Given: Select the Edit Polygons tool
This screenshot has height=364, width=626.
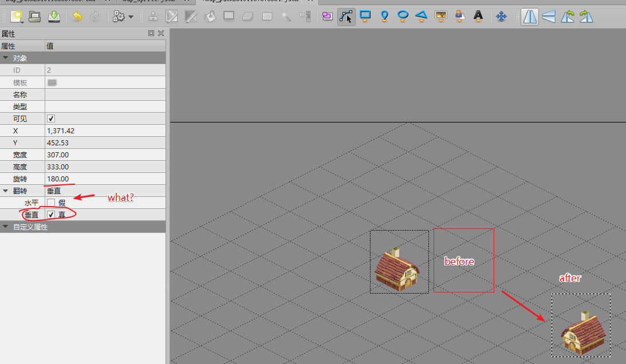Looking at the screenshot, I should click(346, 17).
